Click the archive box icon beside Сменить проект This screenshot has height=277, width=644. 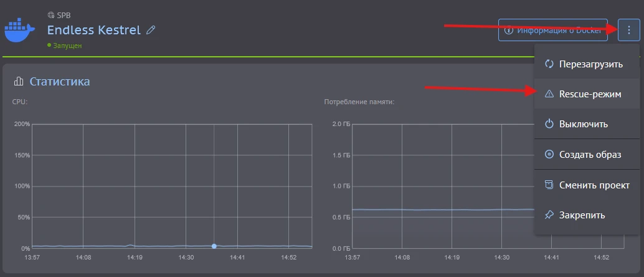pyautogui.click(x=549, y=185)
